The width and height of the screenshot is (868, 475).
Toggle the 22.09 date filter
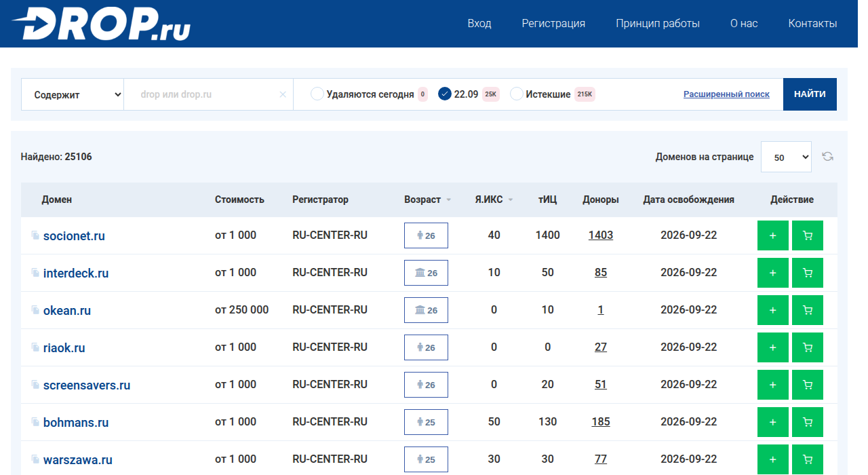pos(445,94)
